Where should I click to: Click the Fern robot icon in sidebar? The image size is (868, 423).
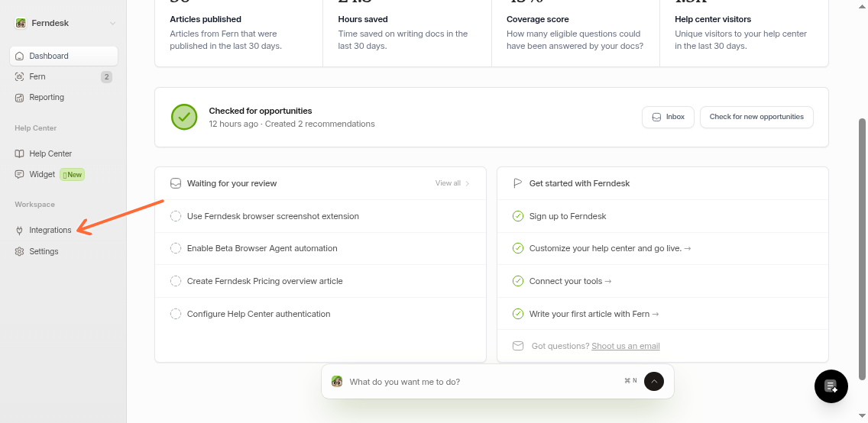[x=20, y=77]
